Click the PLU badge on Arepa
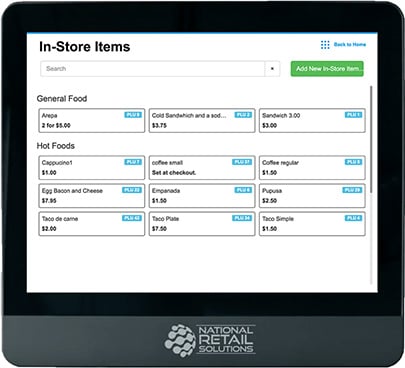 [133, 115]
